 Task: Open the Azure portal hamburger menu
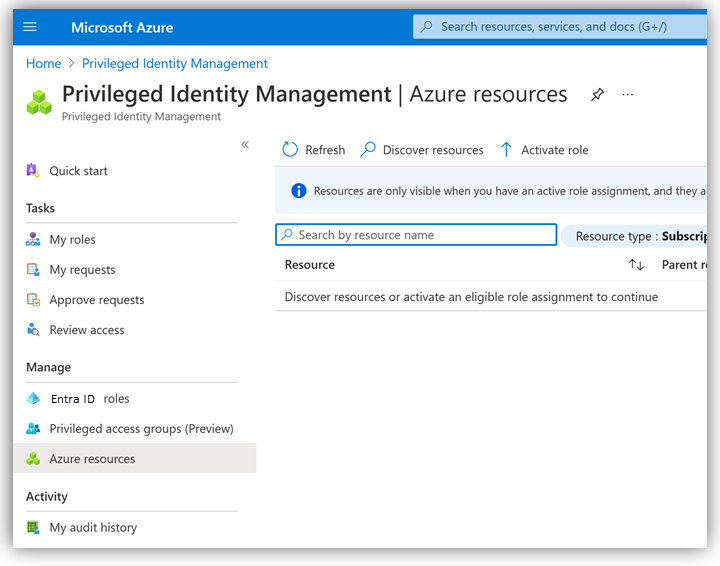[29, 27]
